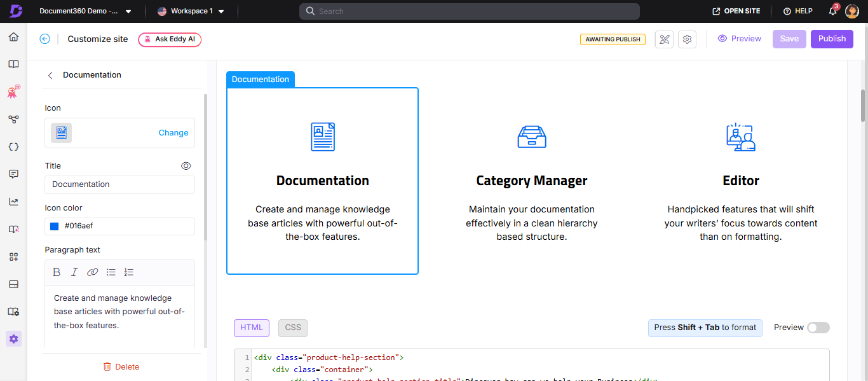This screenshot has width=868, height=381.
Task: Click the Document360 logo icon
Action: click(x=15, y=11)
